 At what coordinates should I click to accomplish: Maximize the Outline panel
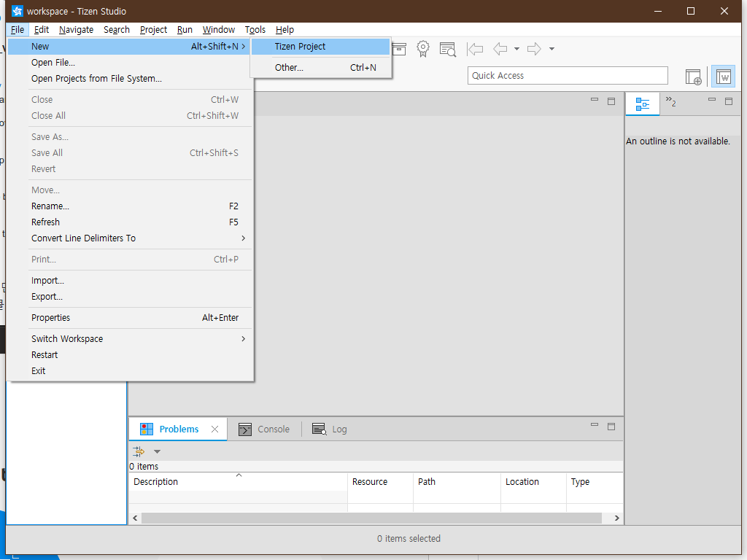pyautogui.click(x=729, y=101)
